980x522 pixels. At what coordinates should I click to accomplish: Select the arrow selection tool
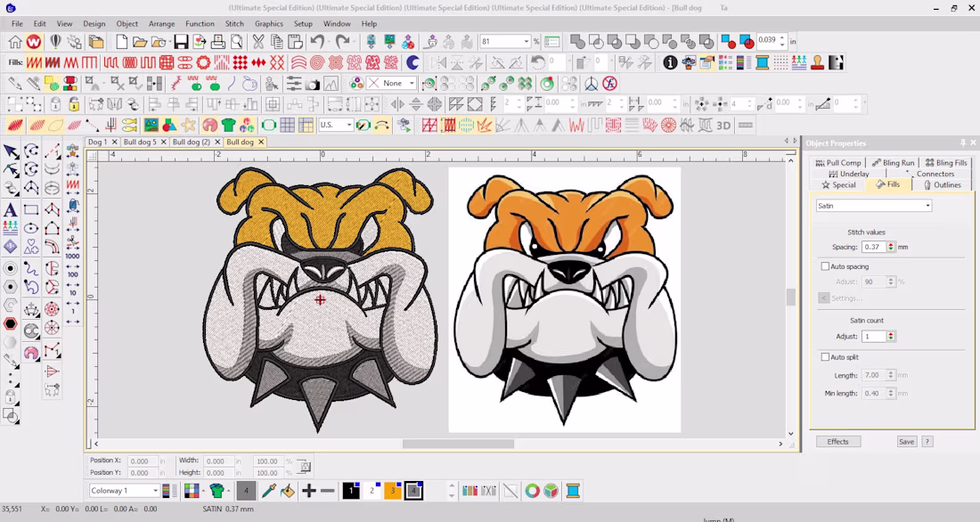[11, 151]
